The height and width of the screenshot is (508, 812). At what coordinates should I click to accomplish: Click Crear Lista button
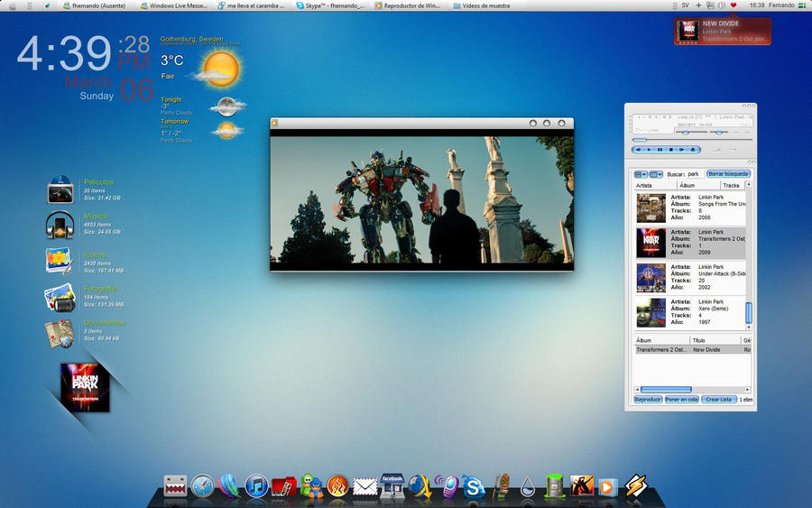click(719, 399)
